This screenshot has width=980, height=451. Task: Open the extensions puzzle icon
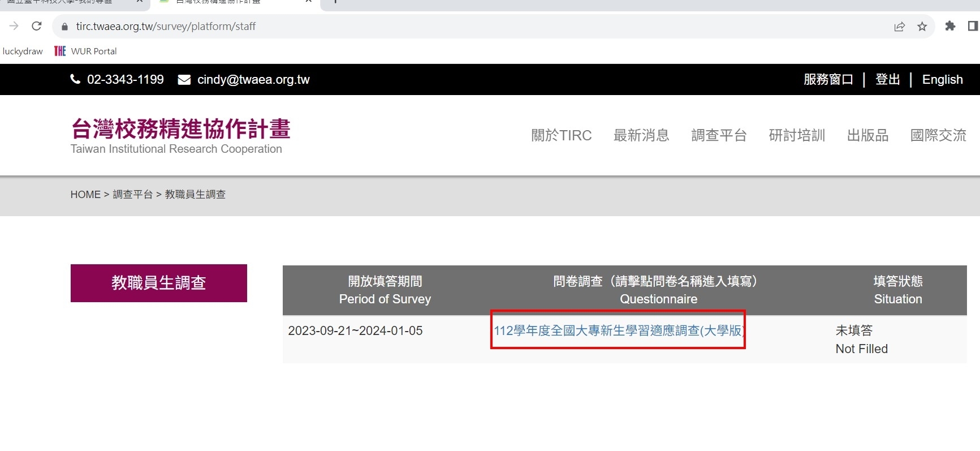point(950,26)
